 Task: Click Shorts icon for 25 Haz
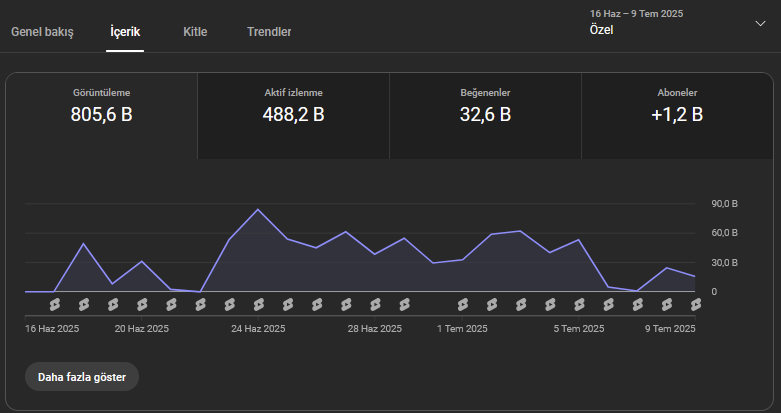click(x=288, y=304)
